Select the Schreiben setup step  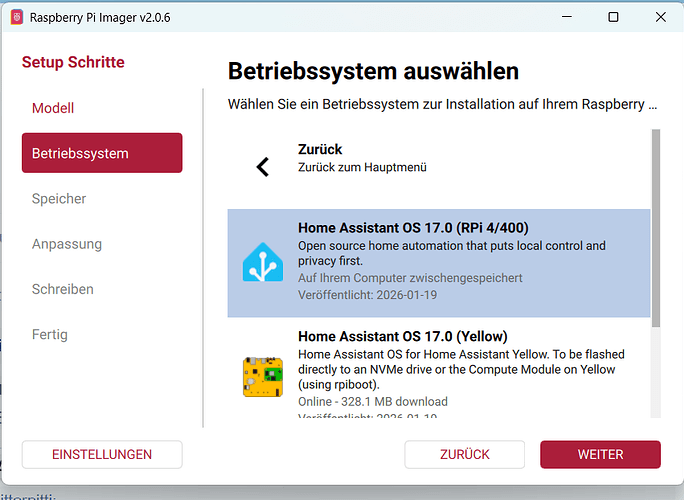click(x=102, y=289)
